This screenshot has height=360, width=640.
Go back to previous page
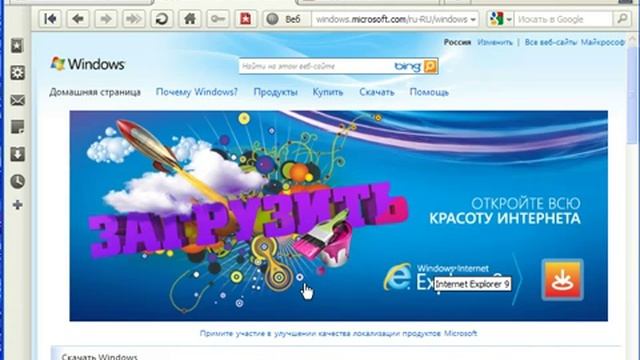click(x=78, y=19)
